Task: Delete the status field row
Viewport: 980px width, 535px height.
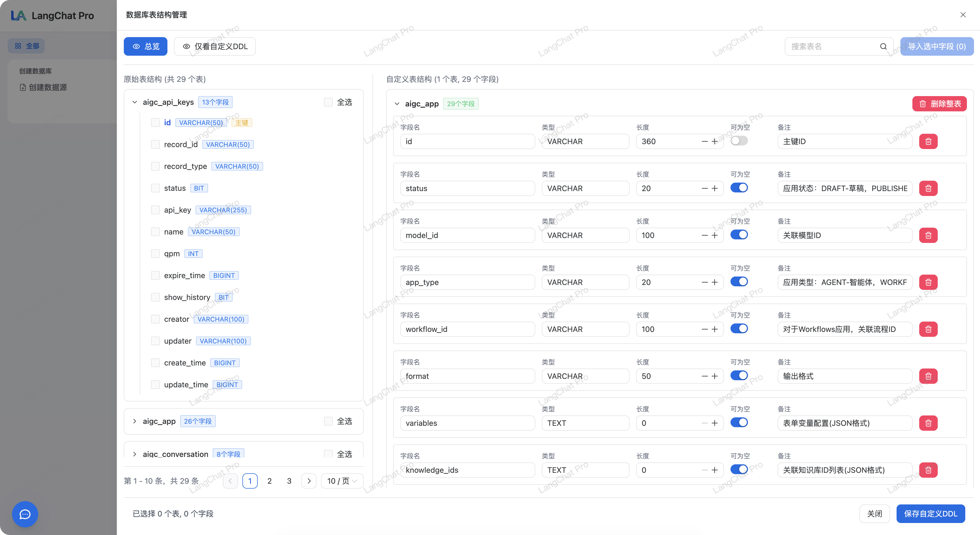Action: point(928,189)
